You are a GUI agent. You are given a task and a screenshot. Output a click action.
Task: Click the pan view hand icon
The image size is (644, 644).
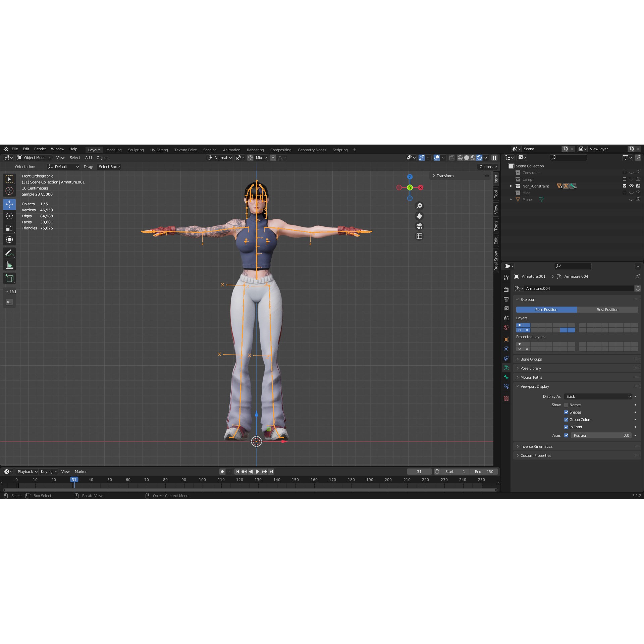[x=419, y=216]
